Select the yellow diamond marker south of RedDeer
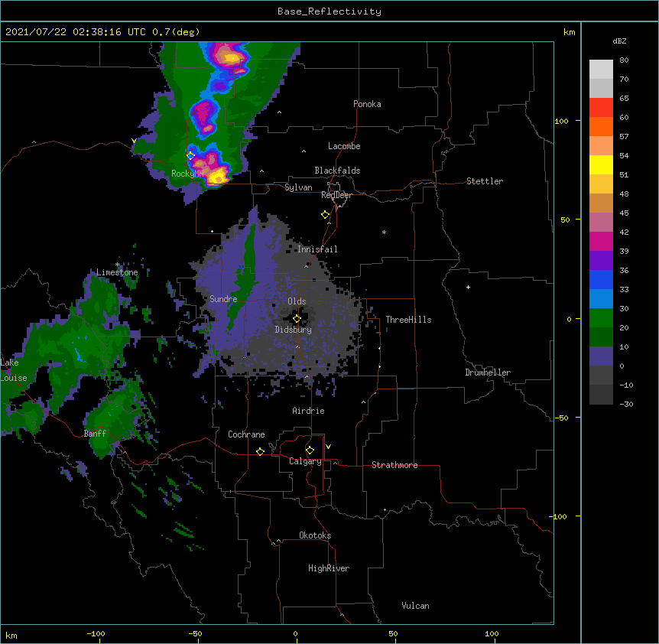Viewport: 659px width, 644px height. [x=325, y=215]
